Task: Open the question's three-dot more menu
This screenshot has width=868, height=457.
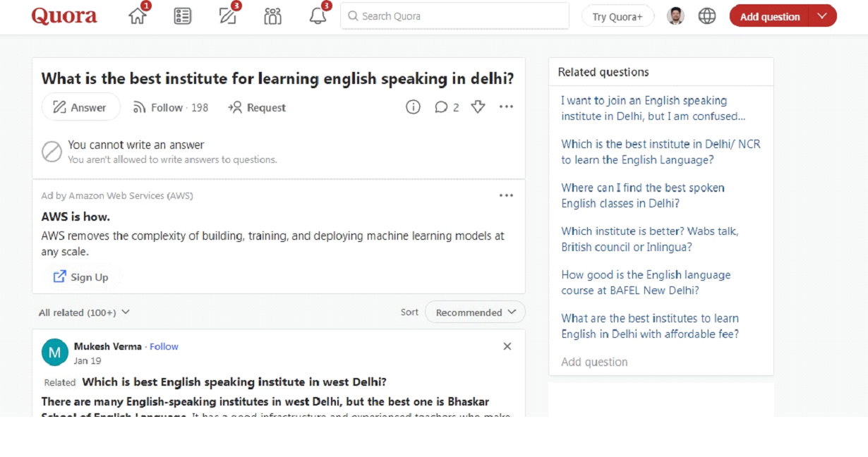Action: coord(506,107)
